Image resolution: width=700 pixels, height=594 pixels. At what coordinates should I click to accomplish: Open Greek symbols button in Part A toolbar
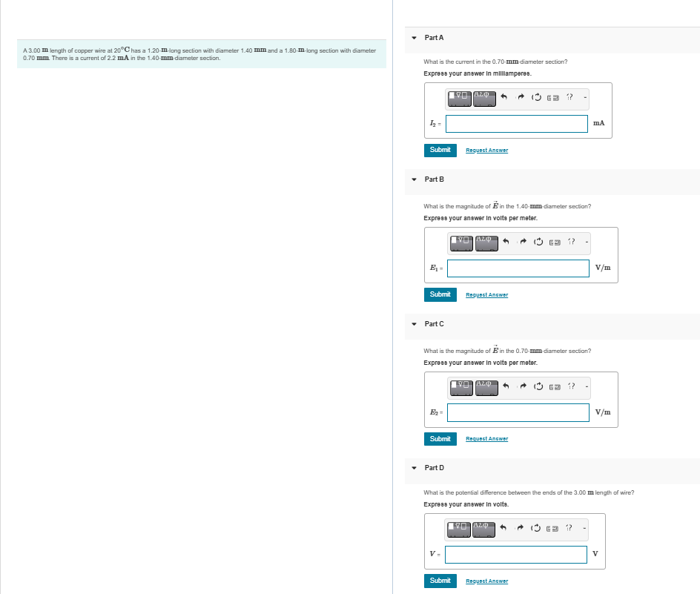tap(484, 98)
